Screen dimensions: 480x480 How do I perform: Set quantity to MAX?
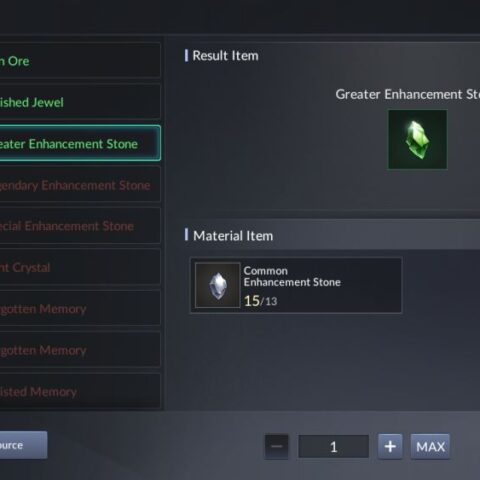pos(430,446)
